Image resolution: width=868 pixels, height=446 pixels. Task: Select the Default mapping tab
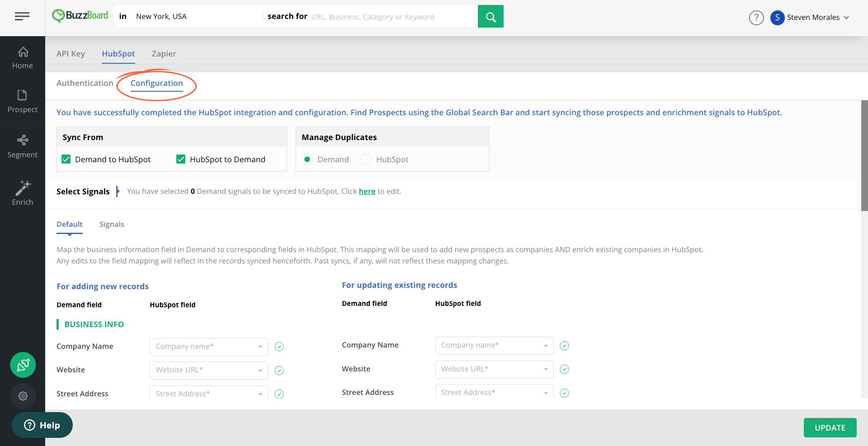click(70, 224)
